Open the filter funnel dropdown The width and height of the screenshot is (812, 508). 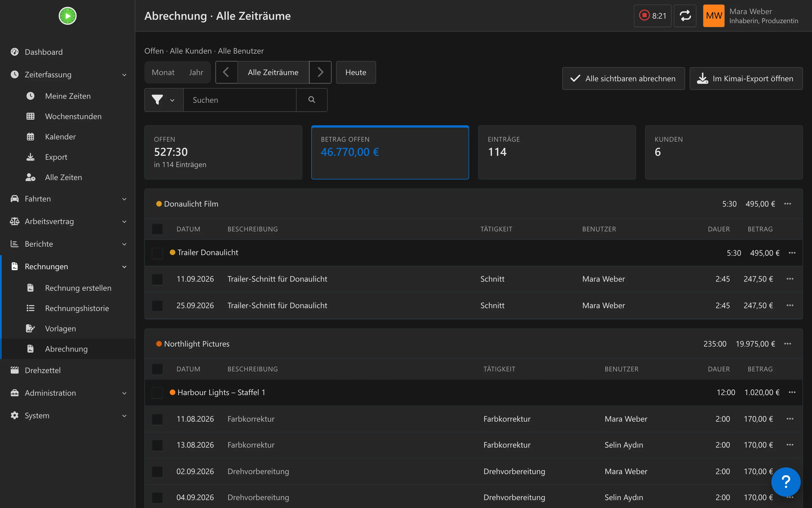(x=164, y=100)
